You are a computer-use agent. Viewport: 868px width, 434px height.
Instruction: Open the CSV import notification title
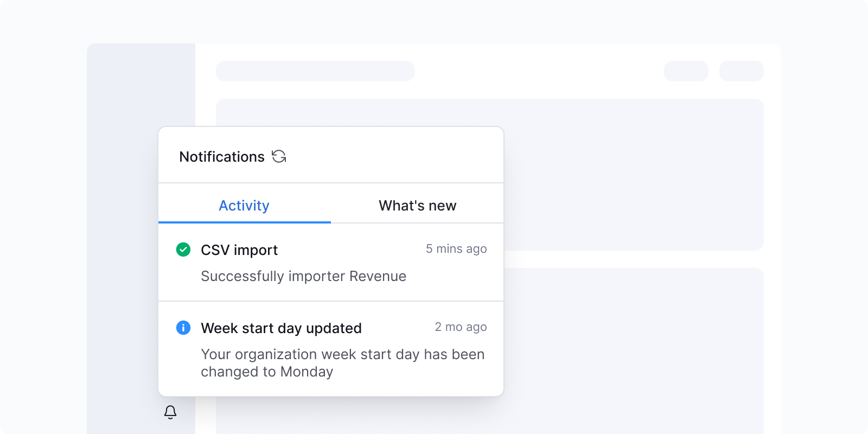coord(239,250)
